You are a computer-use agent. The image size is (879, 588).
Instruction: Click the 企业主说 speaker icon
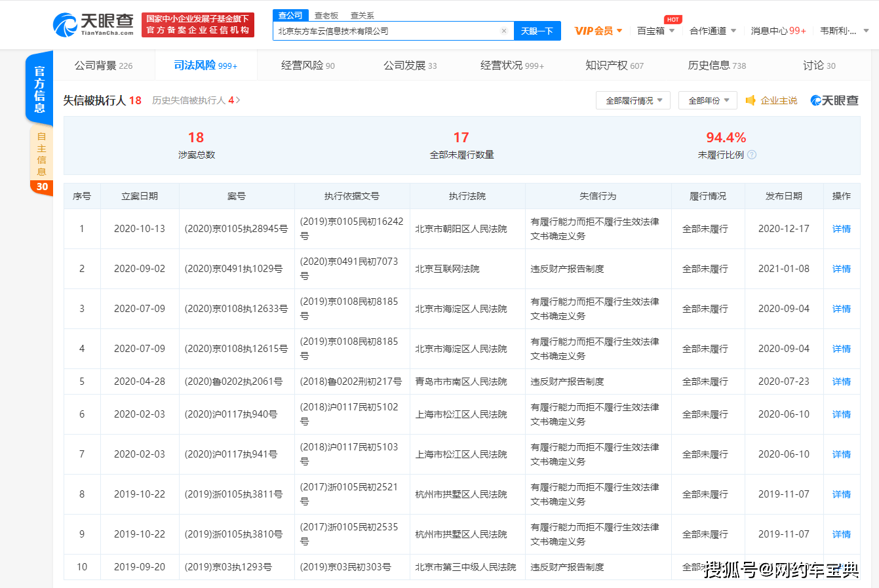[751, 100]
